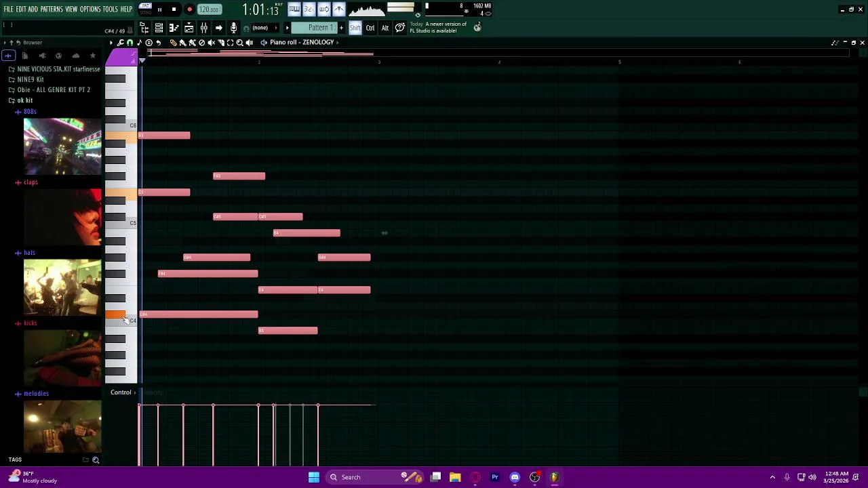Click the plus button next to Pattern 1

click(x=341, y=28)
